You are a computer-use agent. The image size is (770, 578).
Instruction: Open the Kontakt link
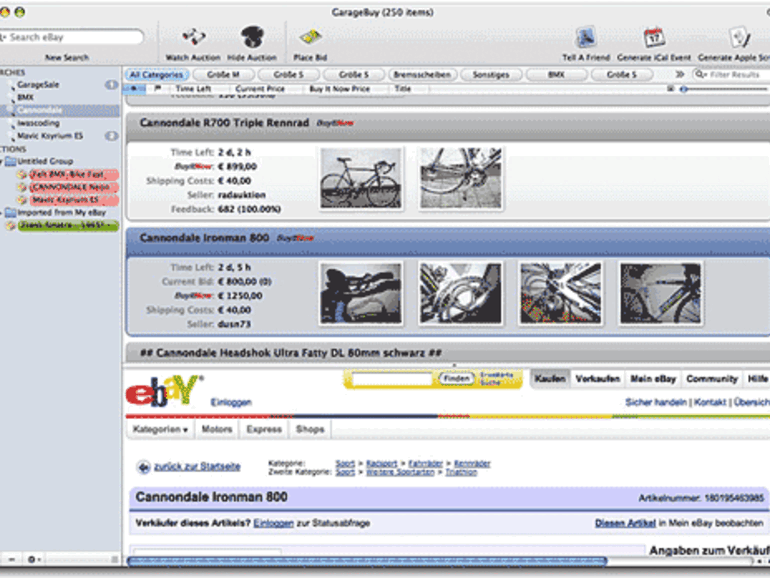710,403
